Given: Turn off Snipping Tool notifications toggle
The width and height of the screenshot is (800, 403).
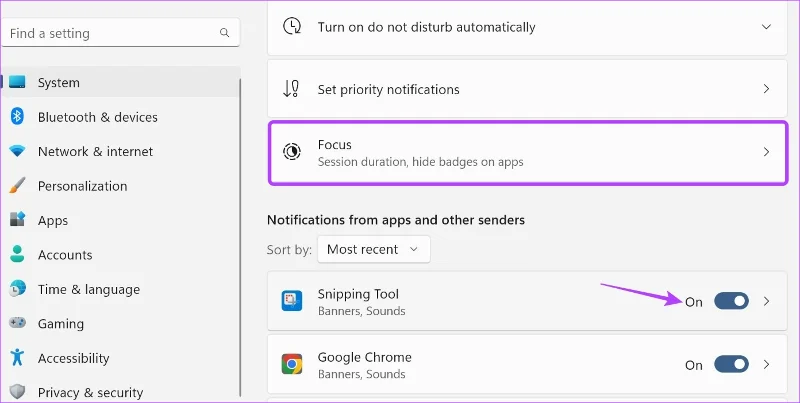Looking at the screenshot, I should click(731, 301).
